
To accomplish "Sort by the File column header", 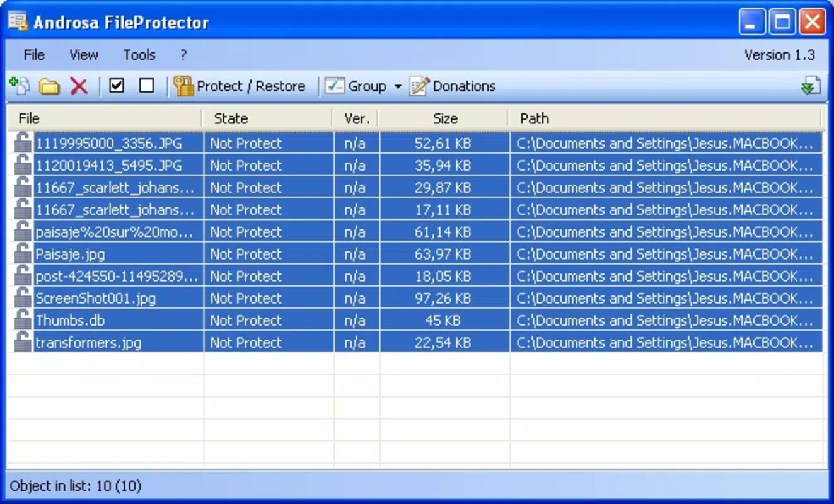I will [105, 118].
